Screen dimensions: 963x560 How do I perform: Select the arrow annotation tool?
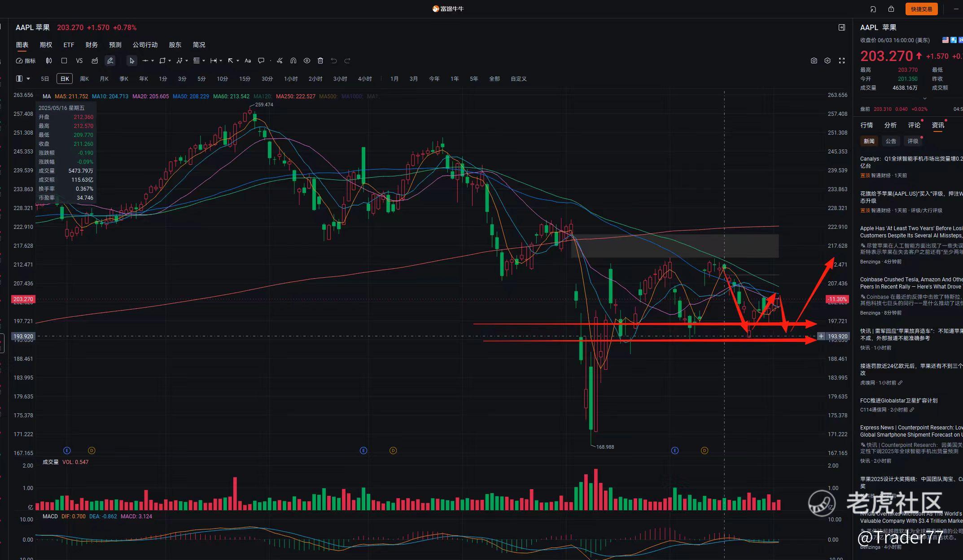231,61
